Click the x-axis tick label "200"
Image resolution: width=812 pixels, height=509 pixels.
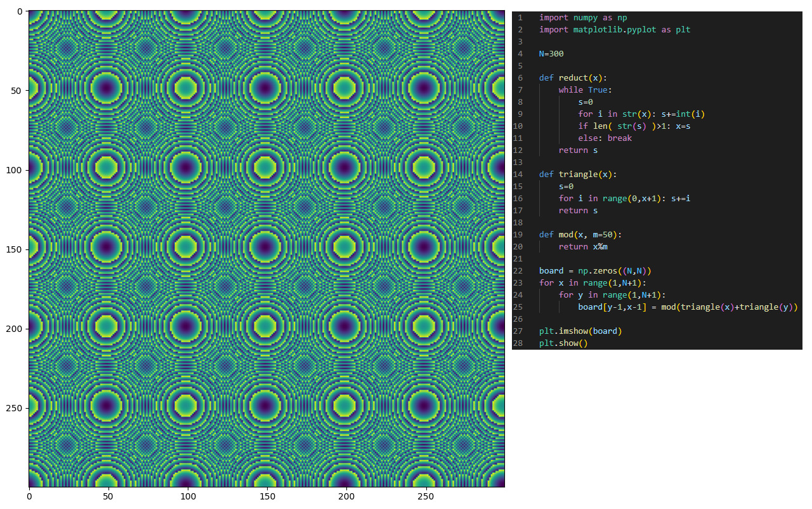coord(346,497)
